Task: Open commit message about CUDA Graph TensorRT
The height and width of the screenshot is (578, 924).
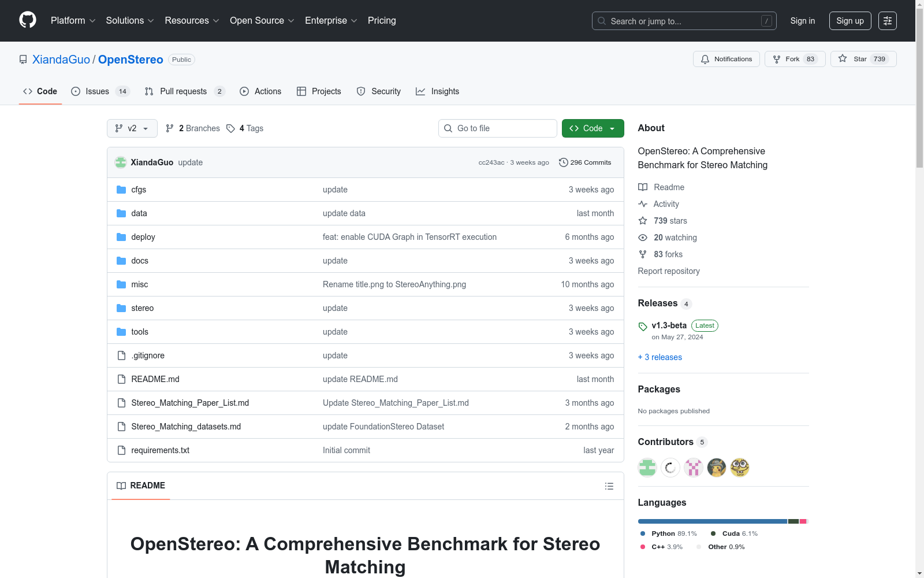Action: click(x=409, y=237)
